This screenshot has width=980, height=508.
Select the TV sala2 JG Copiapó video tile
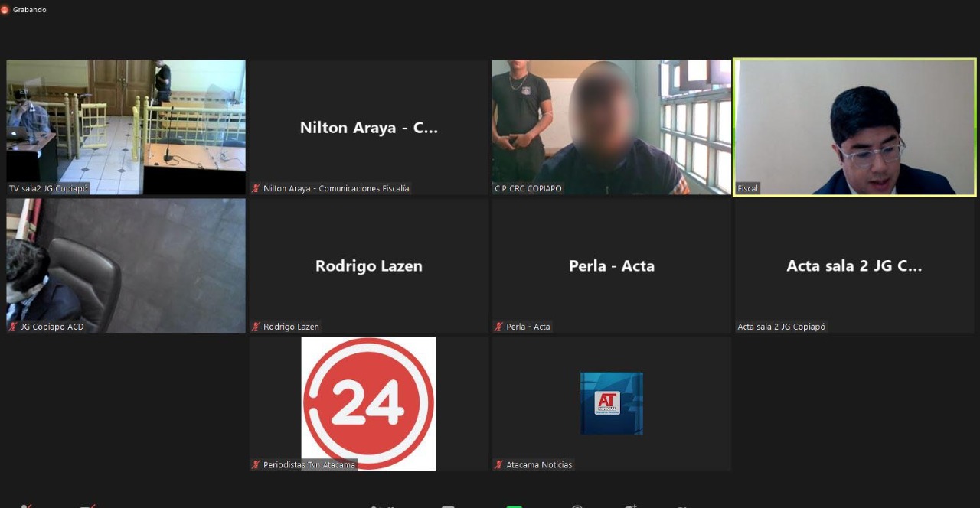point(126,126)
